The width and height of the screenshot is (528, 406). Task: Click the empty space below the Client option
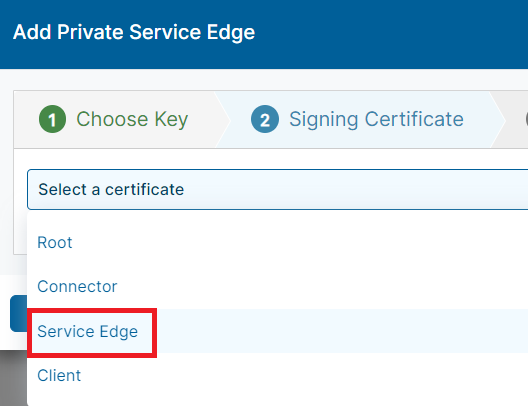[x=277, y=402]
